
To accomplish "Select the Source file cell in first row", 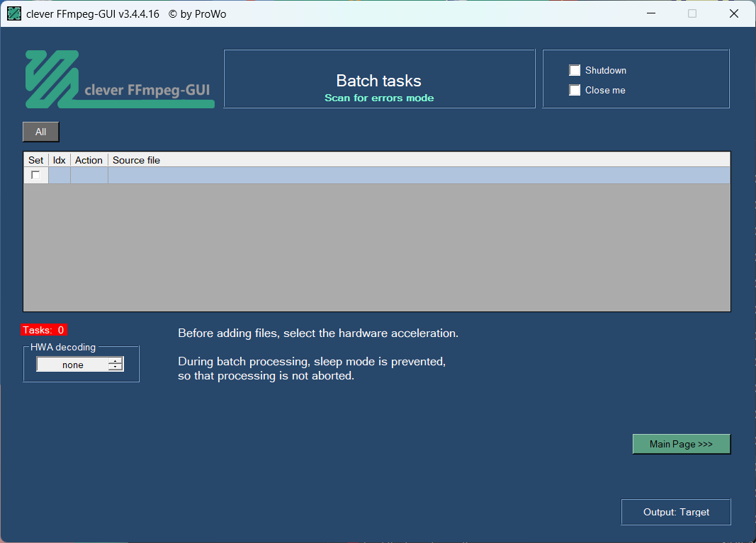I will point(419,175).
